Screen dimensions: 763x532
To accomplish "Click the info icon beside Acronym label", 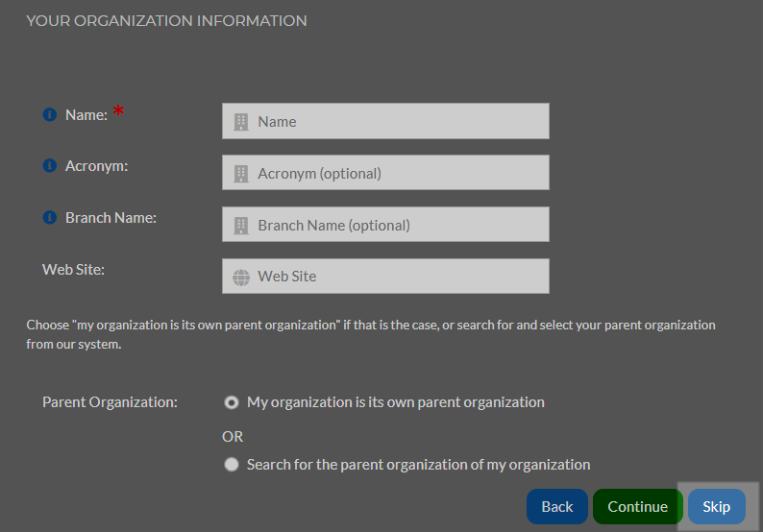I will tap(50, 166).
